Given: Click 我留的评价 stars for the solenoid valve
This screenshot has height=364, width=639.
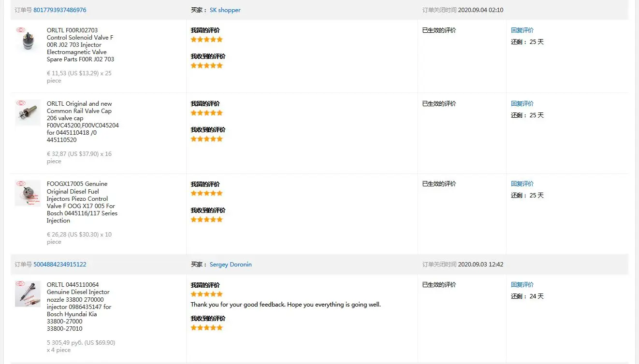Looking at the screenshot, I should [206, 40].
